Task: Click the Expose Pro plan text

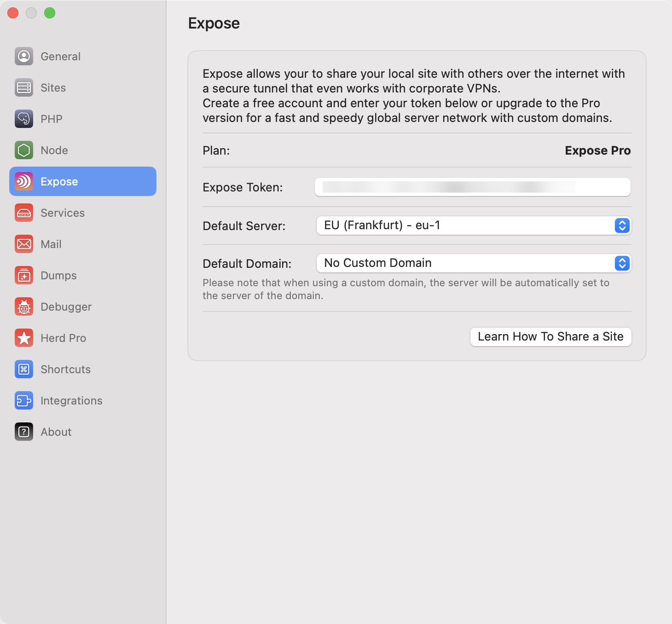Action: pos(598,150)
